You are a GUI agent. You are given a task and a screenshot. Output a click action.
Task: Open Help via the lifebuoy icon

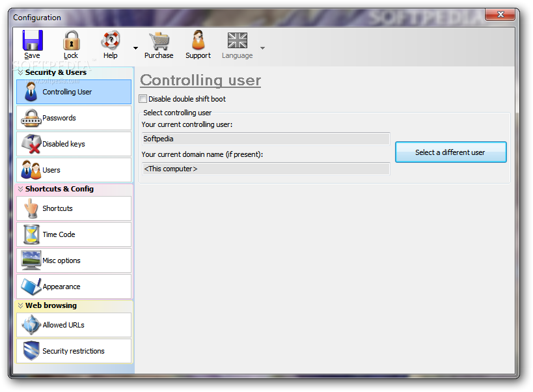111,40
